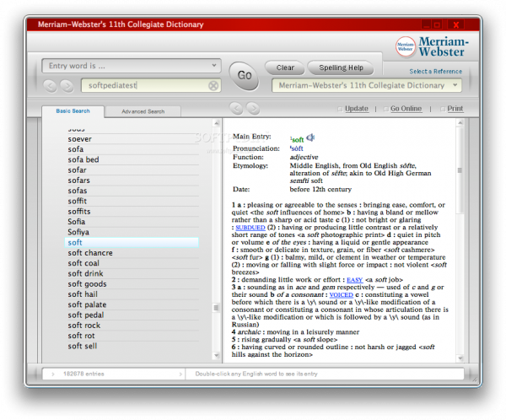This screenshot has height=420, width=506.
Task: Open Spelling Help
Action: coord(341,67)
